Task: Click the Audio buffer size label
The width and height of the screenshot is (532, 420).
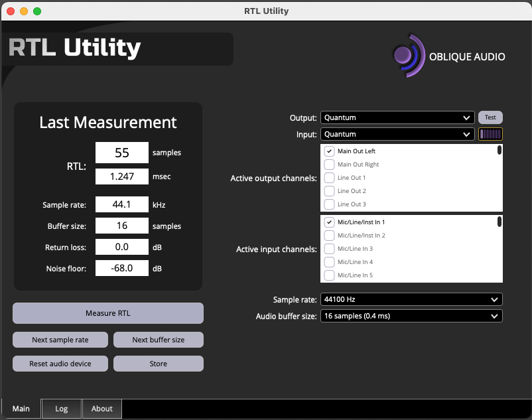Action: pos(286,316)
